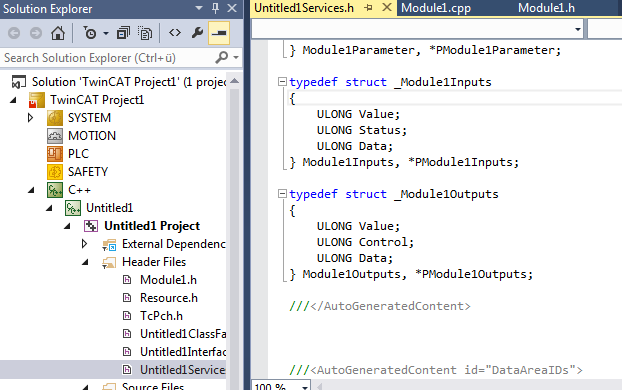Collapse _Module1Outputs struct outlining
622x390 pixels.
(282, 194)
